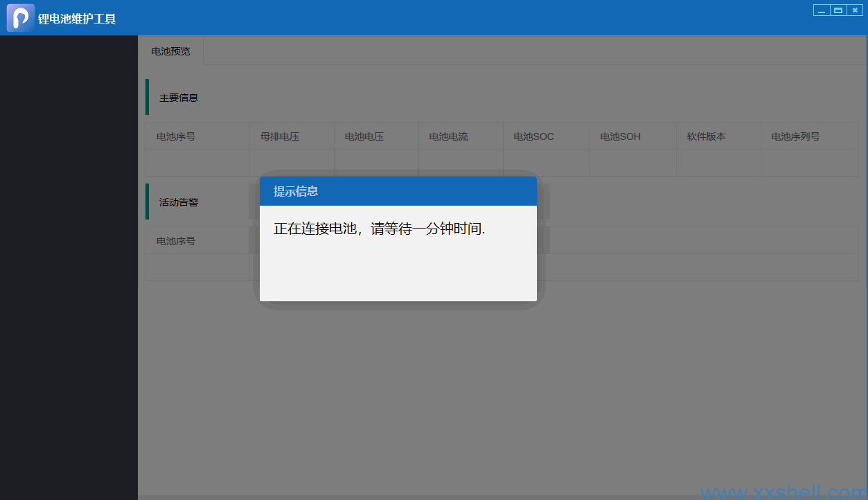The width and height of the screenshot is (868, 500).
Task: Click the 电池电压 column header
Action: [364, 136]
